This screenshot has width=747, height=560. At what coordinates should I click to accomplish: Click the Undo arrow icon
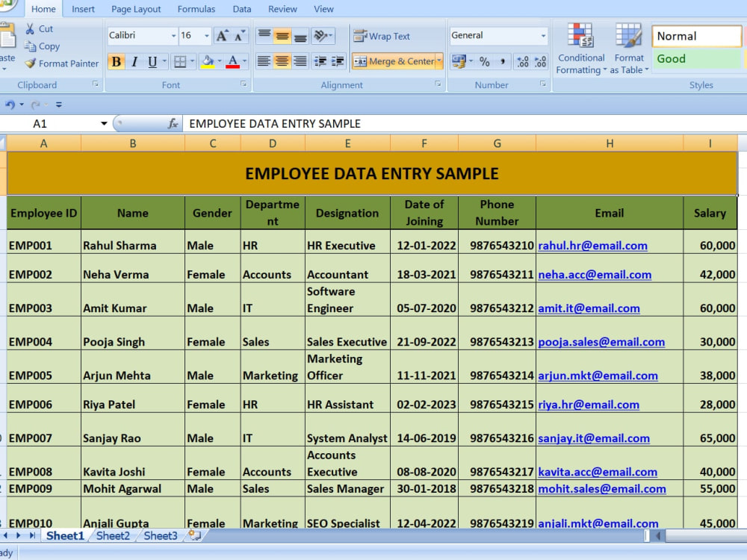10,105
